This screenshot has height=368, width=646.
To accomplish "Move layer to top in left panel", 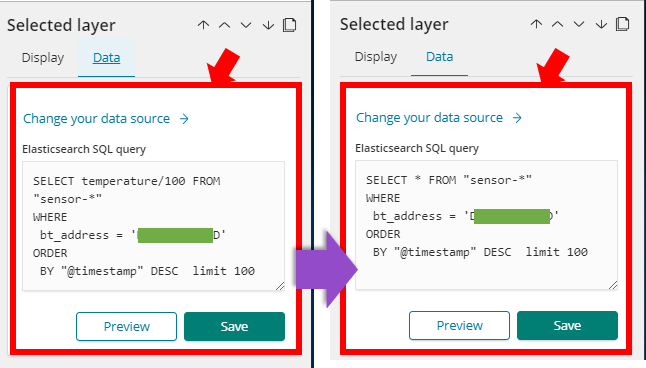I will (x=203, y=25).
